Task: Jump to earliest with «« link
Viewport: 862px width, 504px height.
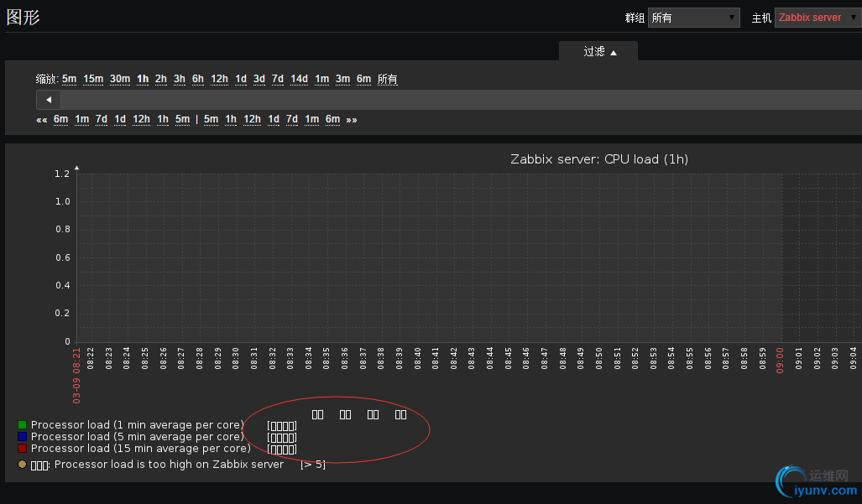Action: point(42,120)
